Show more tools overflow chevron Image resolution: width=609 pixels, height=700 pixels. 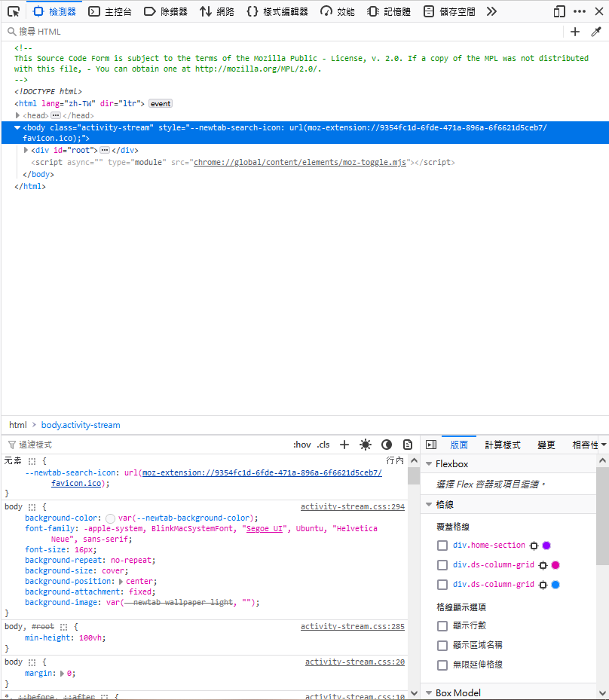[x=491, y=11]
